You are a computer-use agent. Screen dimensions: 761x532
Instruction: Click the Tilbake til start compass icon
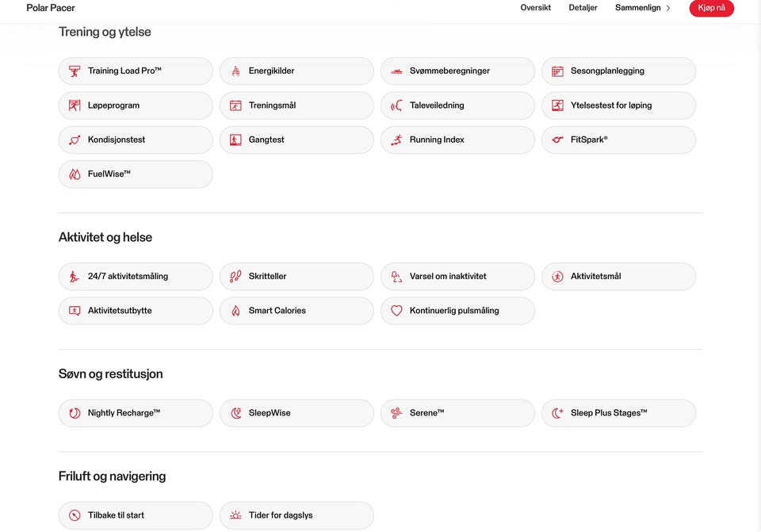75,515
